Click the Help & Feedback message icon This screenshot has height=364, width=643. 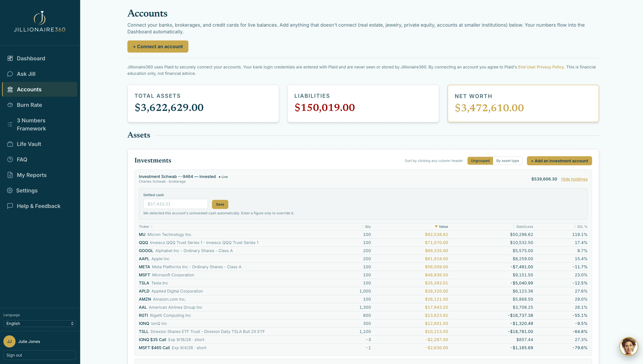click(10, 206)
